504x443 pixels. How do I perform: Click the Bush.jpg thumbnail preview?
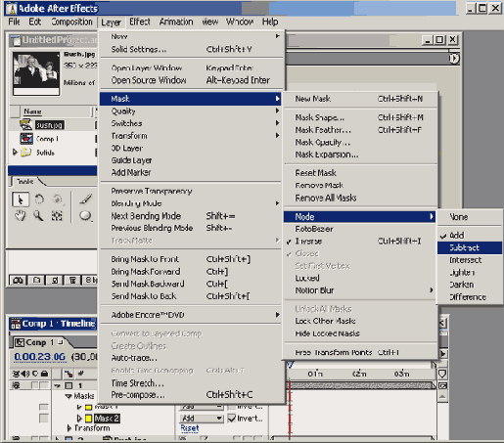click(36, 72)
